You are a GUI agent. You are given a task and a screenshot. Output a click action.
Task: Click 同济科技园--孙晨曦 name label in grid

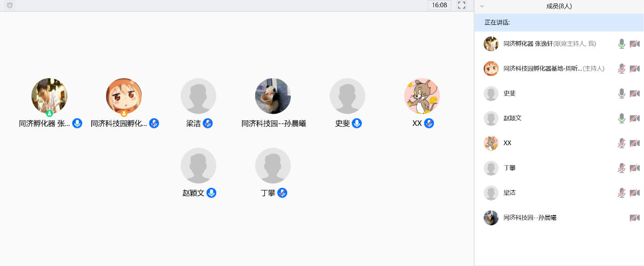(x=274, y=123)
